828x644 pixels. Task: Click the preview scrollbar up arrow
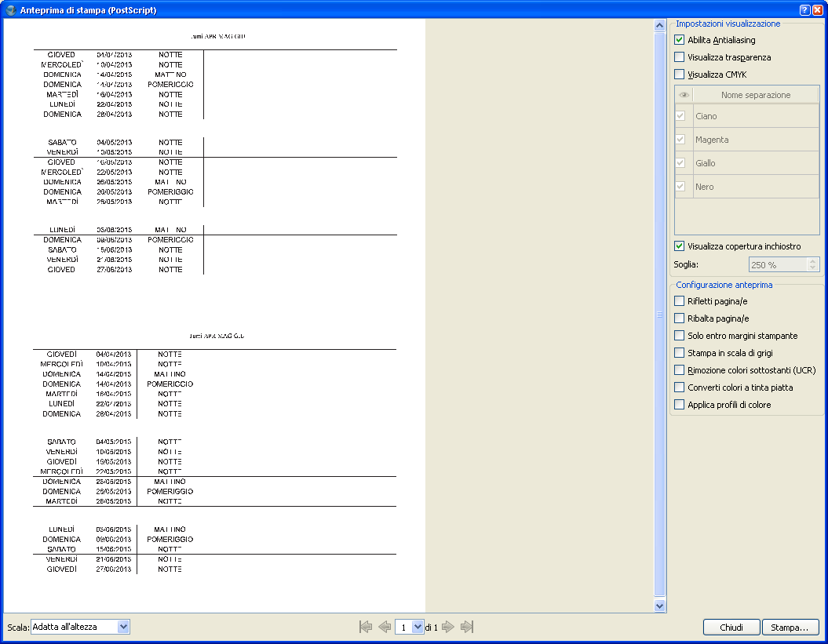tap(659, 25)
